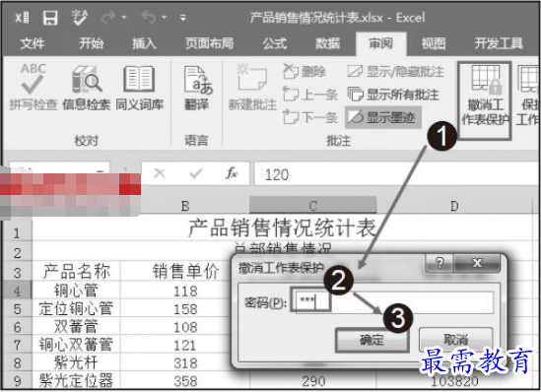Select the price cell 358
541x392 pixels.
click(x=185, y=381)
